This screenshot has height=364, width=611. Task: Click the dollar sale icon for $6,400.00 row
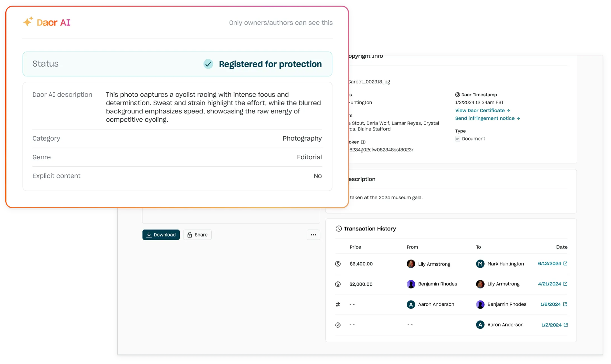click(338, 264)
